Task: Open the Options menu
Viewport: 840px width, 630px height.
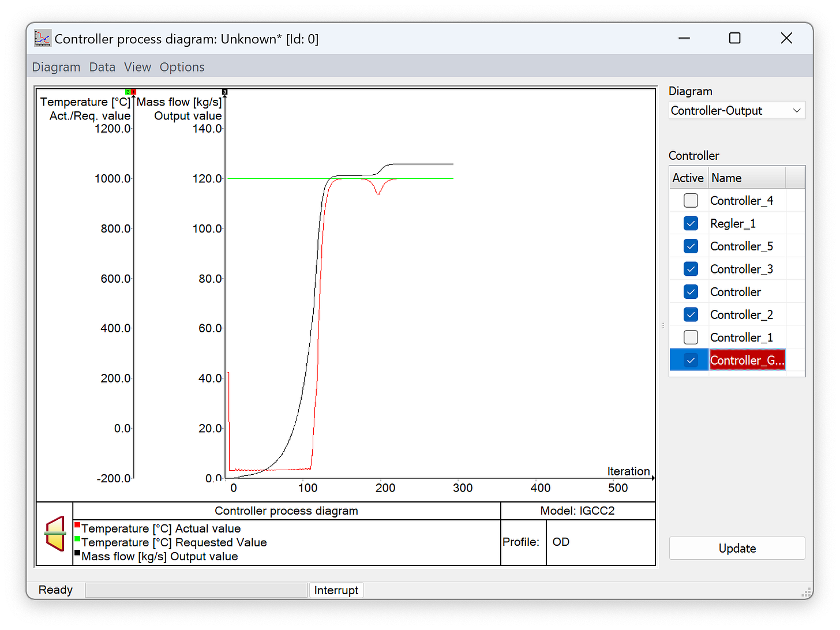Action: point(182,67)
